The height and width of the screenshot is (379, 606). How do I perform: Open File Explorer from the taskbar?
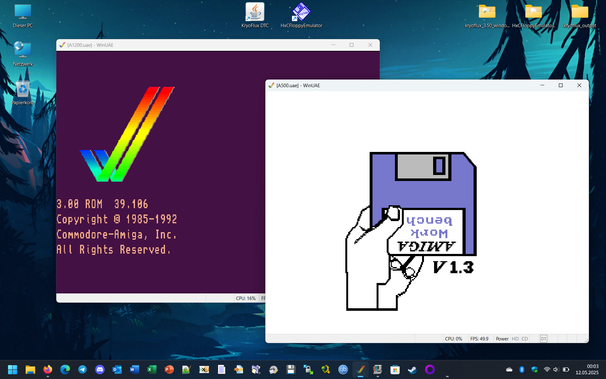pos(30,370)
